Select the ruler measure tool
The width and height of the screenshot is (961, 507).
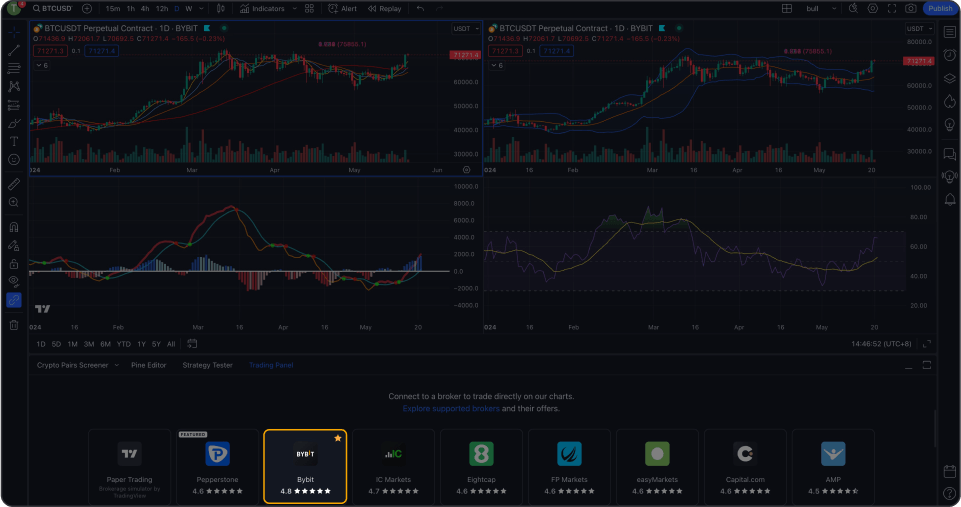coord(14,185)
